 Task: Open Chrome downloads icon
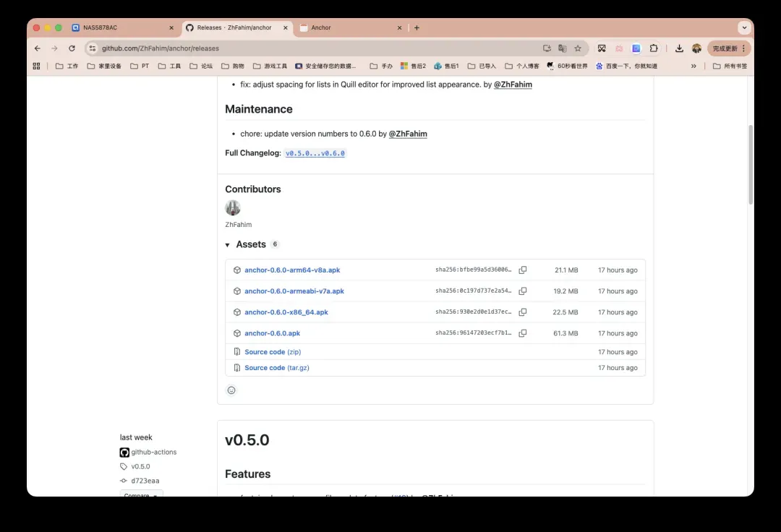(679, 48)
